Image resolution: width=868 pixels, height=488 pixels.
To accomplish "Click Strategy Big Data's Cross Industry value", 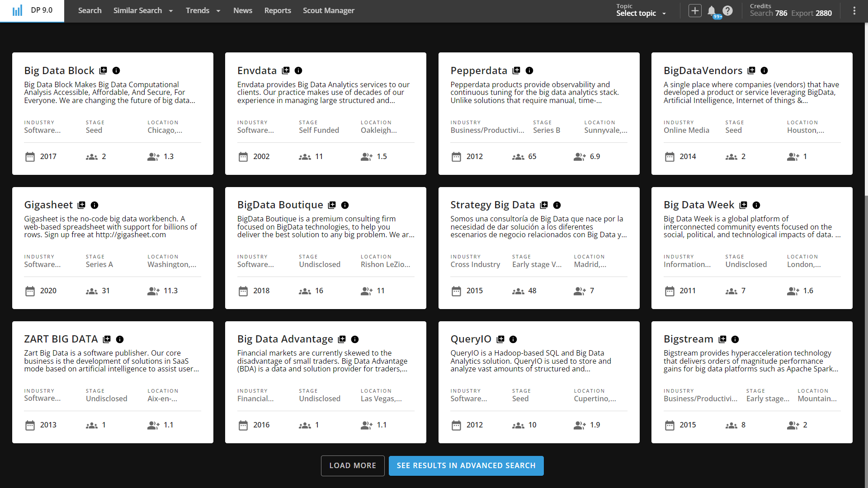I will point(475,264).
